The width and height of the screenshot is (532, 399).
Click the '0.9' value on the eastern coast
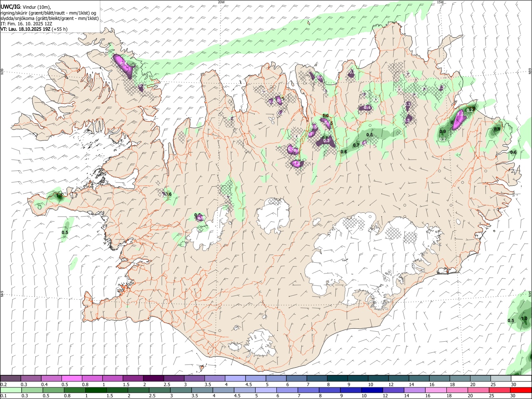(x=497, y=129)
